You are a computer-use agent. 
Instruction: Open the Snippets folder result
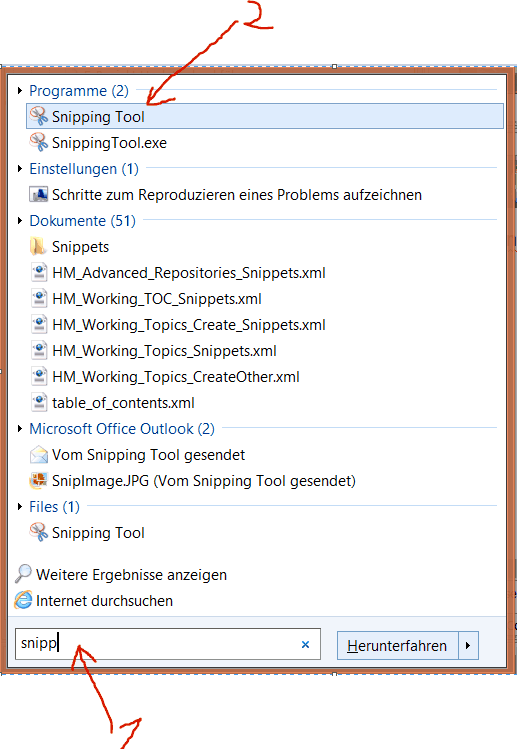coord(80,247)
